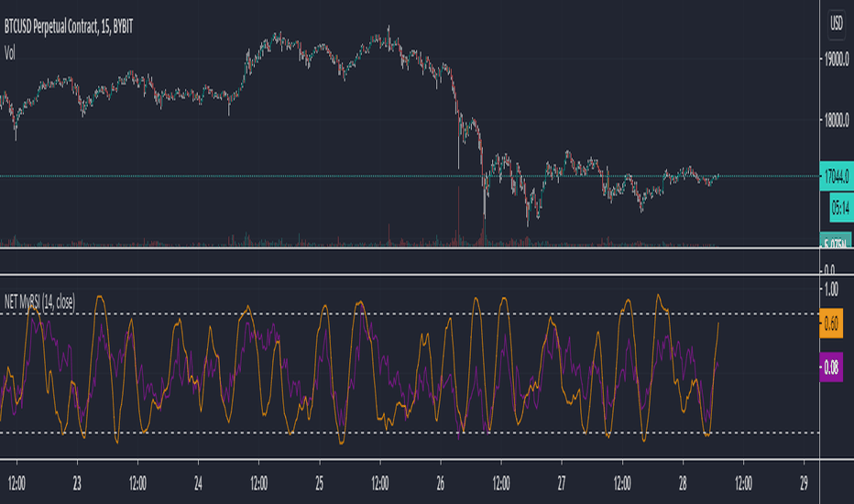Select the purple 0.08 indicator value label
This screenshot has height=504, width=854.
click(x=831, y=367)
